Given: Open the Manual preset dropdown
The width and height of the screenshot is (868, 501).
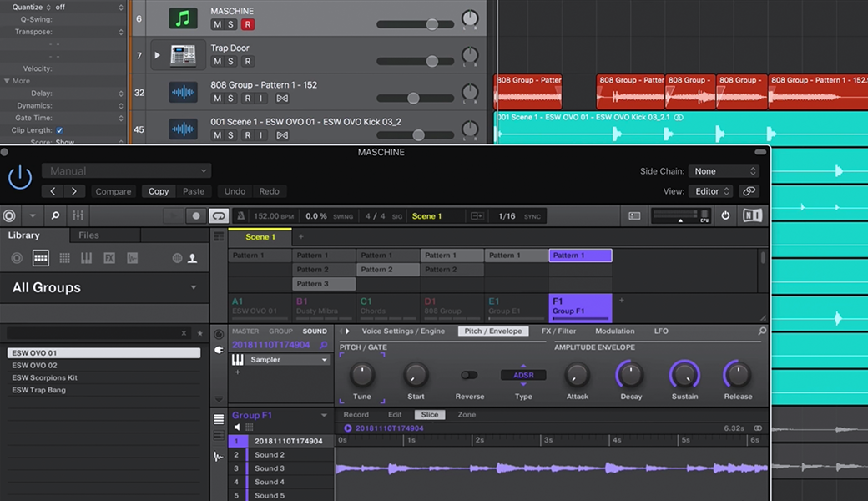Looking at the screenshot, I should (127, 171).
